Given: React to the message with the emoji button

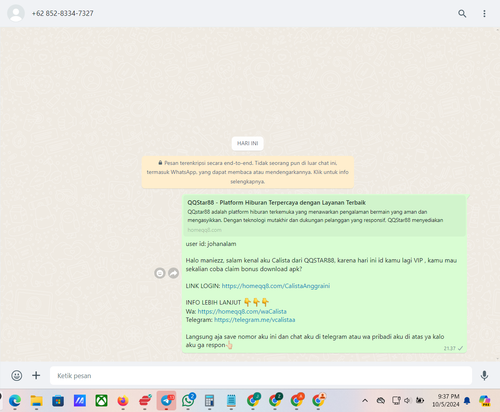Looking at the screenshot, I should click(x=160, y=273).
